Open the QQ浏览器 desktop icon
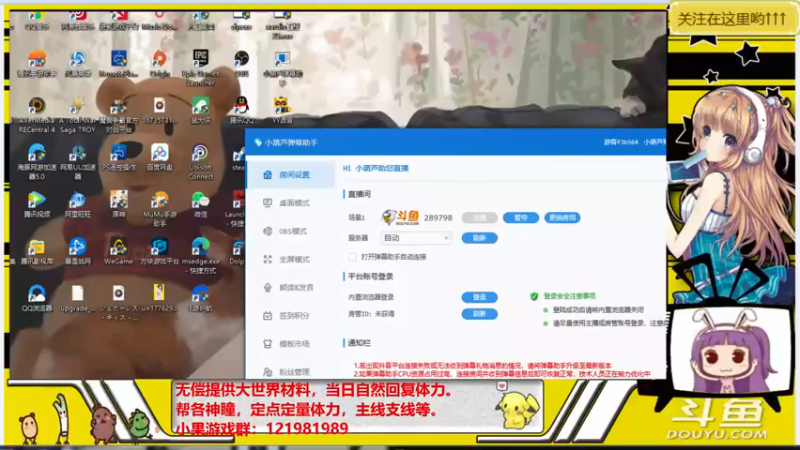 36,298
